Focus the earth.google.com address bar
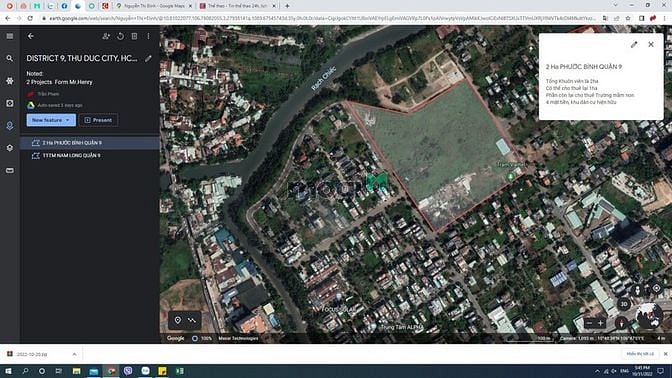The height and width of the screenshot is (378, 672). pyautogui.click(x=321, y=18)
